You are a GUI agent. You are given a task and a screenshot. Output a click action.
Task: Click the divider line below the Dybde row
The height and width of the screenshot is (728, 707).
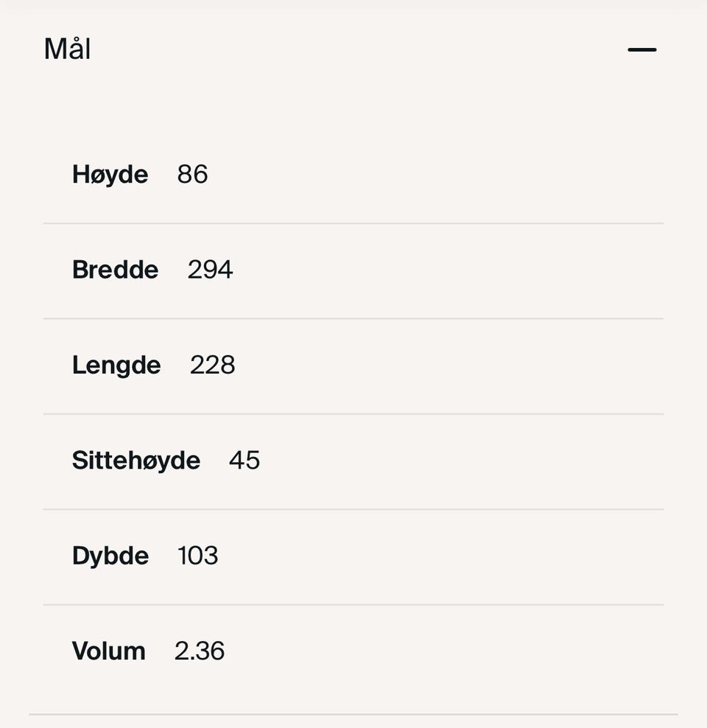click(353, 605)
